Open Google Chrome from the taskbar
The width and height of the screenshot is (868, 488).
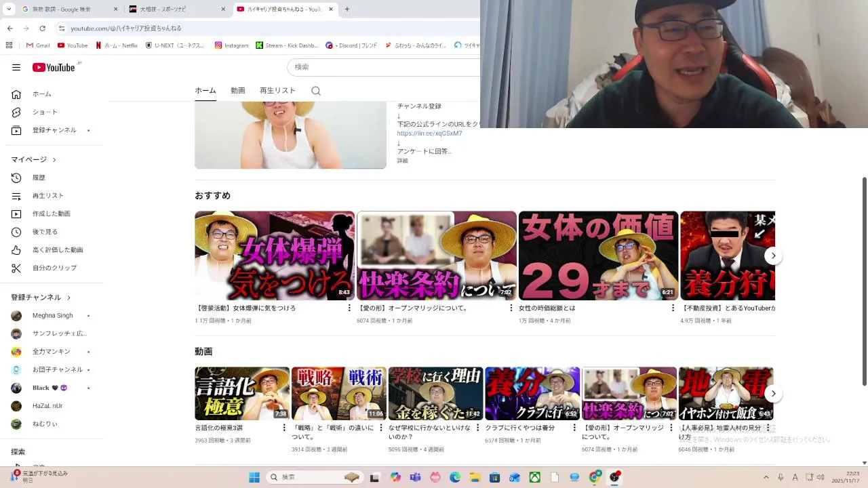[x=595, y=477]
